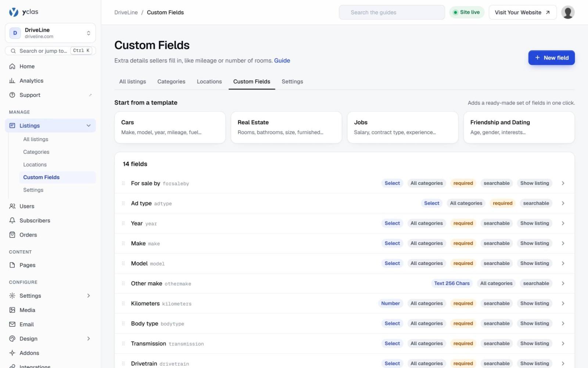Choose the Friendship and Dating template

pos(519,127)
